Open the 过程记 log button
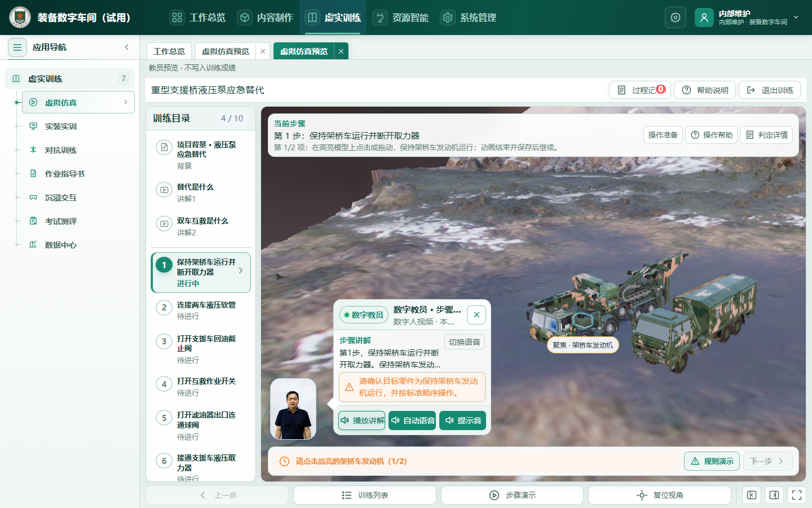 coord(640,90)
